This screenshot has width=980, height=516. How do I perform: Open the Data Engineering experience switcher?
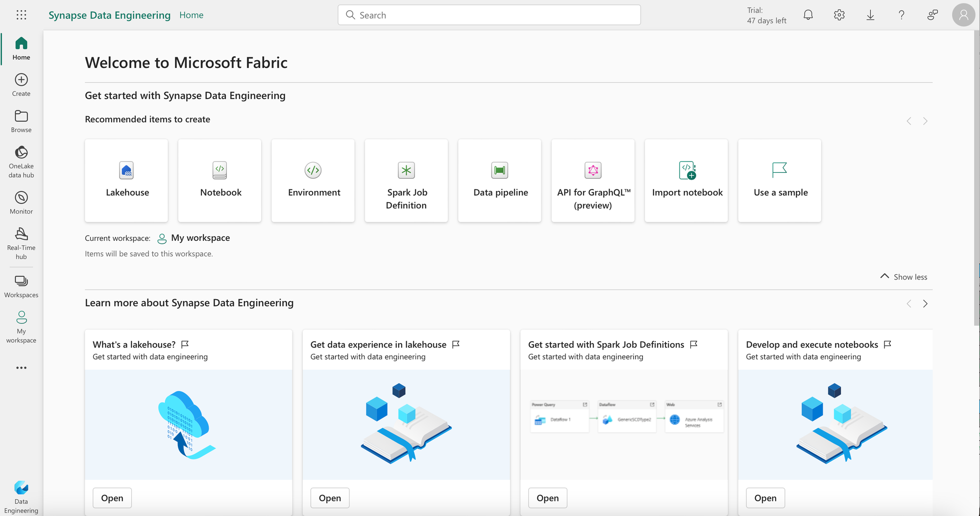tap(21, 497)
